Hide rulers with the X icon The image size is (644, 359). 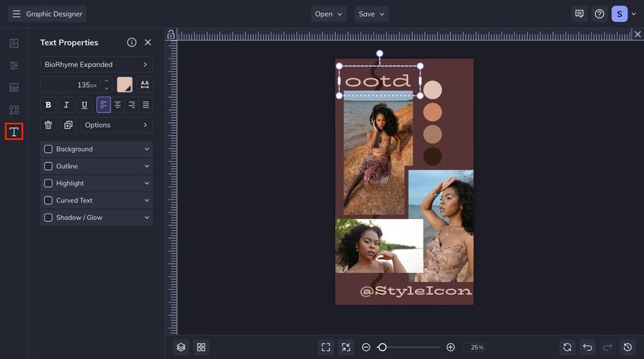point(637,34)
